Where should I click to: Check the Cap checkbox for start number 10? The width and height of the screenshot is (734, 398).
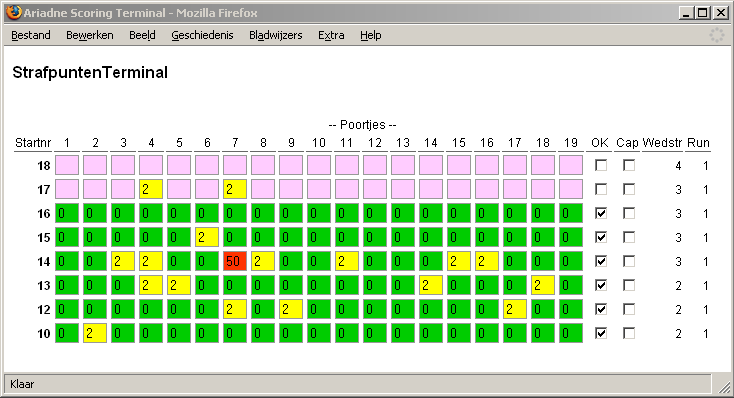point(629,333)
